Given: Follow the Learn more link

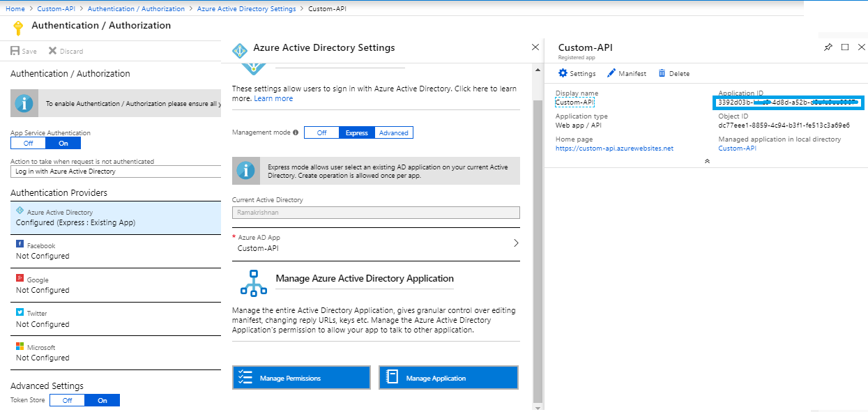Looking at the screenshot, I should click(x=273, y=98).
